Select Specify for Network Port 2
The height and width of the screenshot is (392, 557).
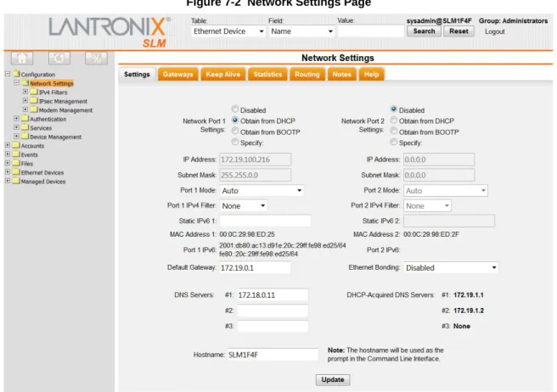(393, 142)
